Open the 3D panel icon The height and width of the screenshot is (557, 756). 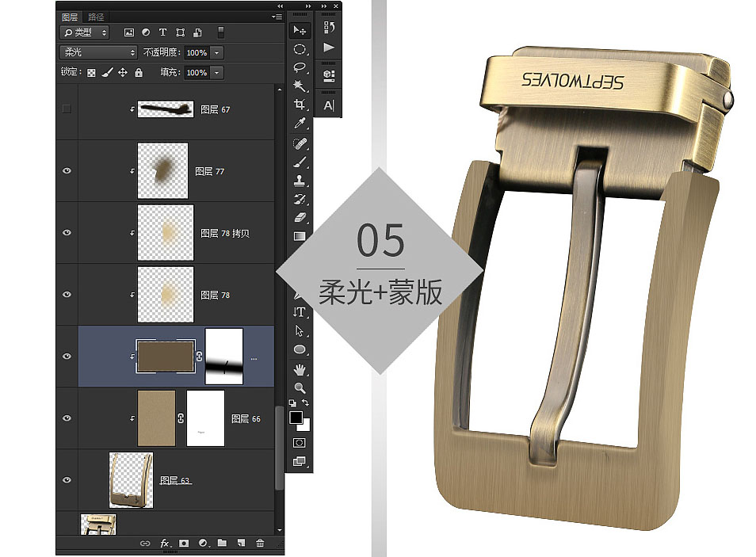[329, 75]
